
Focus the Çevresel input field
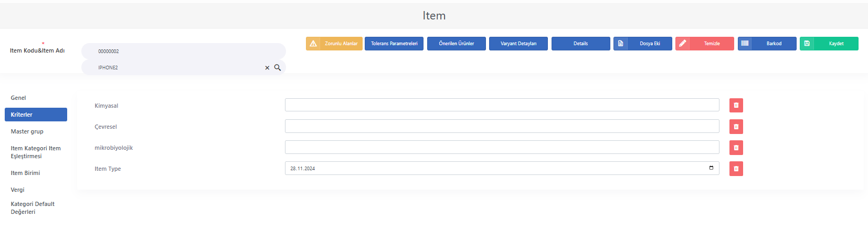pos(502,126)
